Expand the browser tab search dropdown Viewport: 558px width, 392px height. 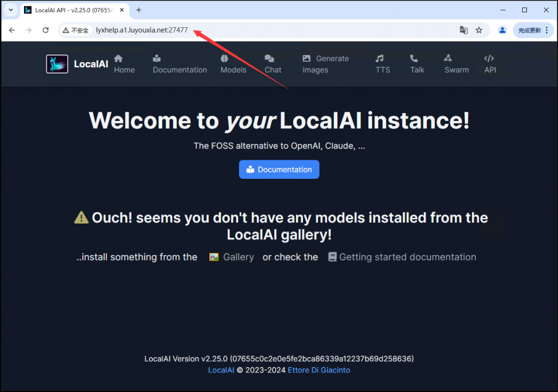[10, 10]
